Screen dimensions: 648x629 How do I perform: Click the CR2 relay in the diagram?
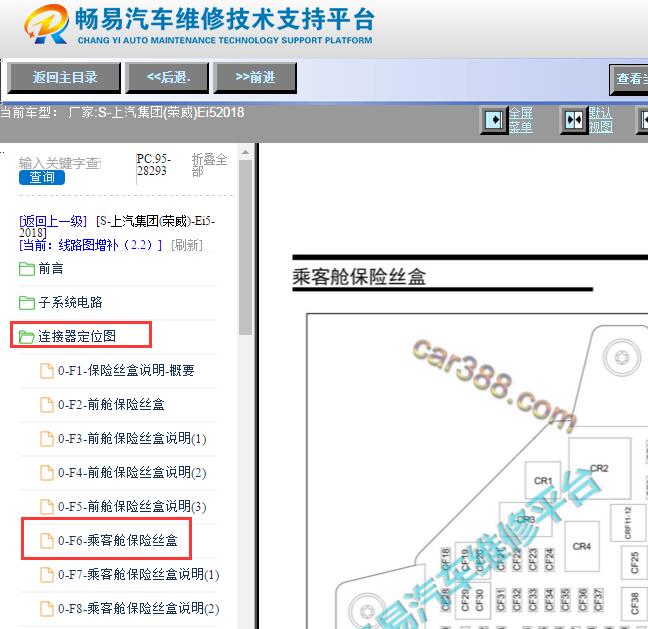599,468
